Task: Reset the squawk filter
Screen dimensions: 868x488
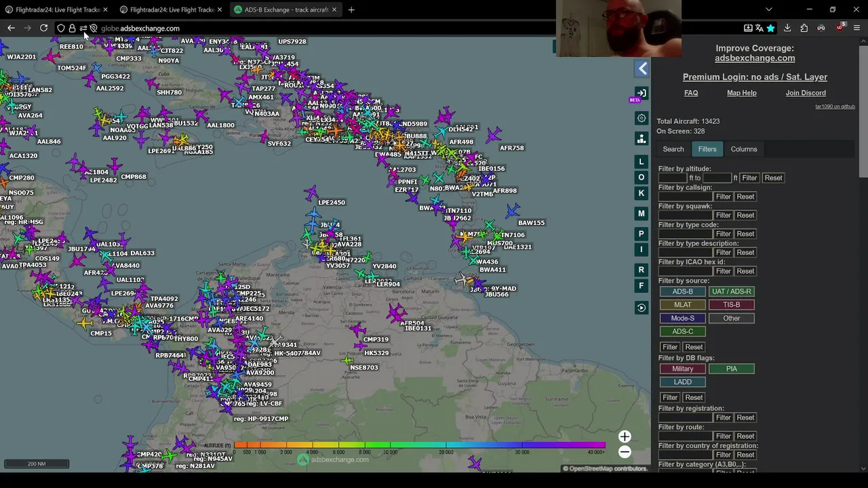Action: click(x=745, y=215)
